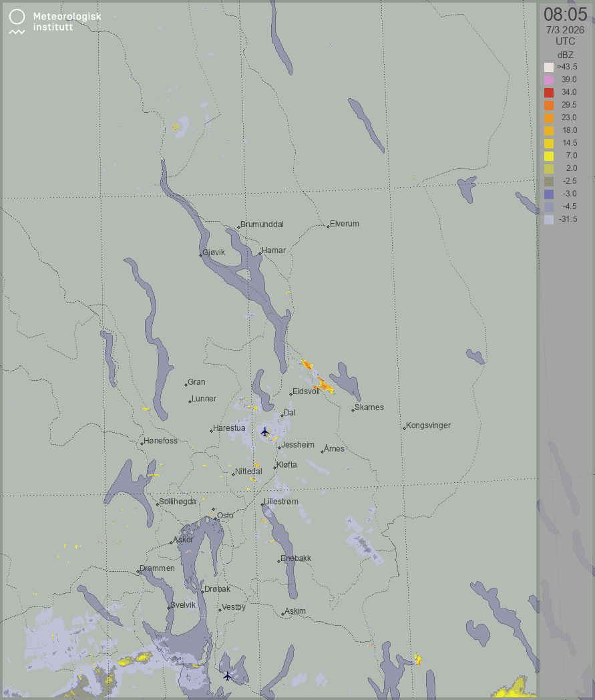Image resolution: width=595 pixels, height=700 pixels.
Task: Click the Gjøvik place label
Action: click(x=214, y=252)
